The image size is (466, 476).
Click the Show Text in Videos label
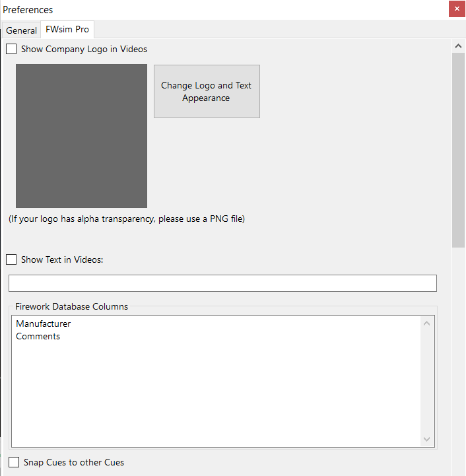62,260
